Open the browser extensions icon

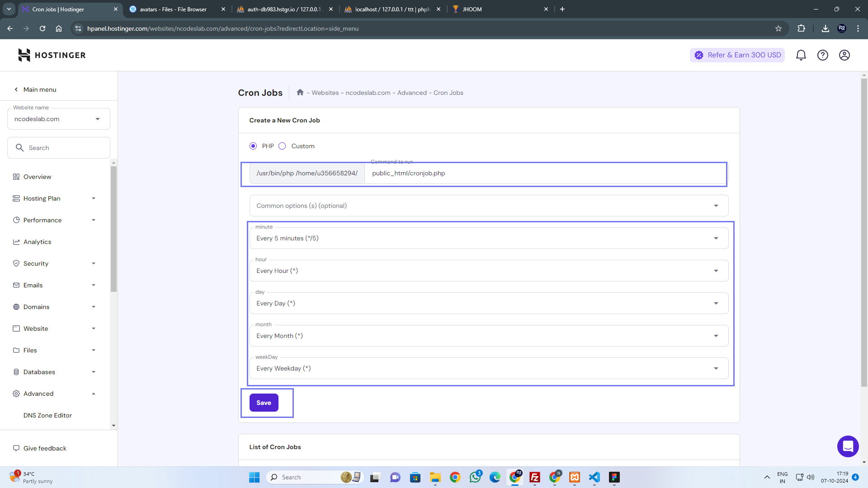801,28
